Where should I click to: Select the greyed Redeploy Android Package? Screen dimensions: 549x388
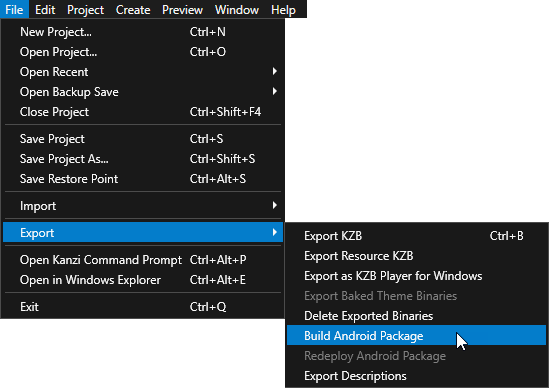click(x=416, y=356)
